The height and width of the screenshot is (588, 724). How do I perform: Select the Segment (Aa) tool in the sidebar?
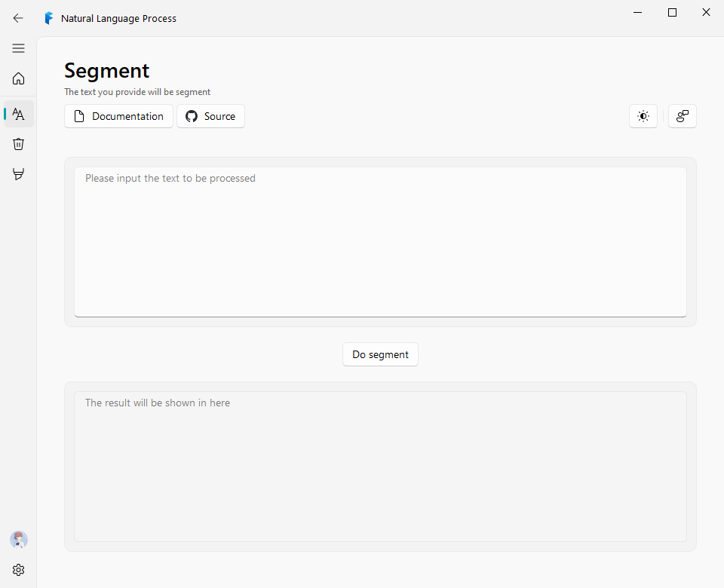[x=18, y=114]
